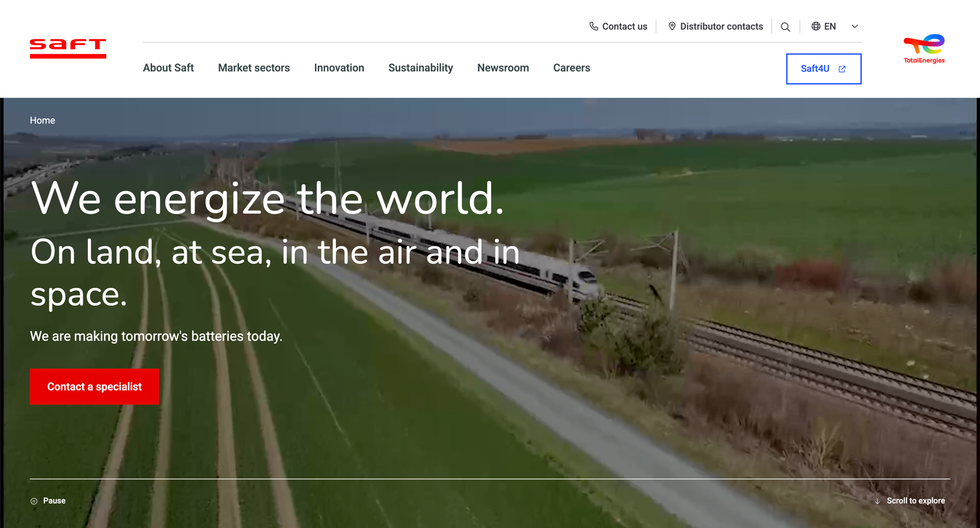Click the pause icon at bottom left
The height and width of the screenshot is (528, 980).
click(34, 501)
